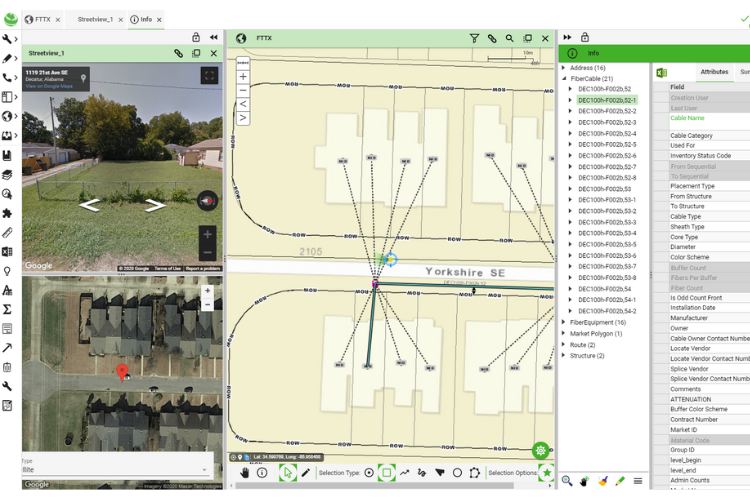Screen dimensions: 750x500
Task: Select the pencil edit tool in map toolbar
Action: click(306, 473)
